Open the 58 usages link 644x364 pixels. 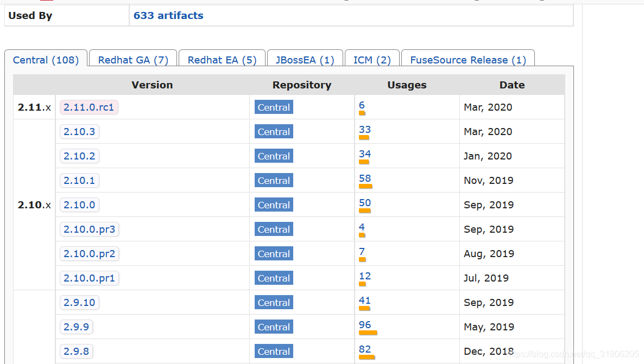point(365,178)
